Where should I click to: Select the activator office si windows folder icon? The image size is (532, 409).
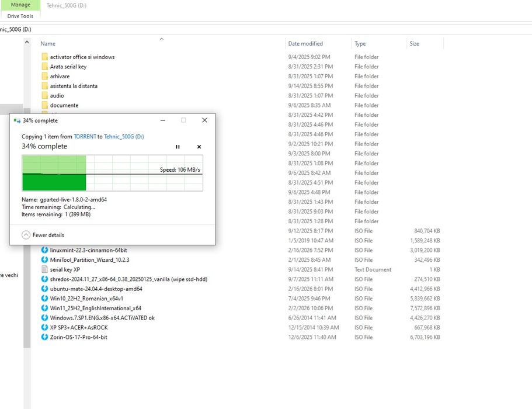[x=44, y=57]
